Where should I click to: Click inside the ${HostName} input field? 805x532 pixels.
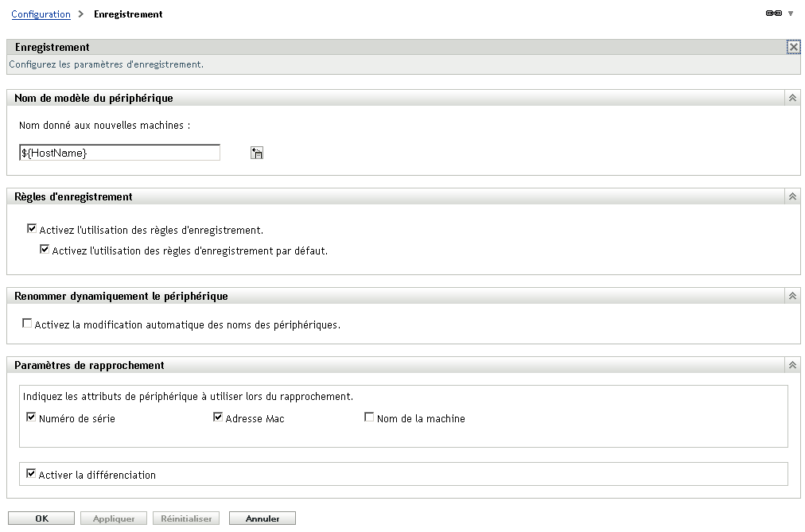pyautogui.click(x=119, y=152)
